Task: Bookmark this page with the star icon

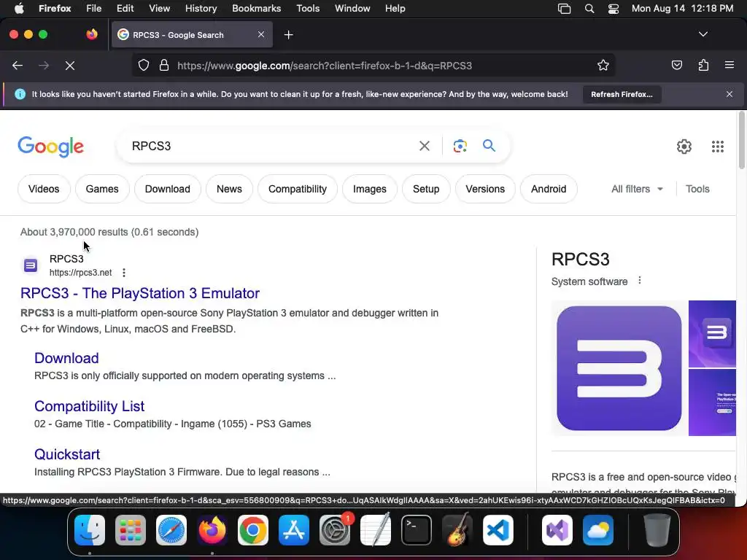Action: [x=603, y=65]
